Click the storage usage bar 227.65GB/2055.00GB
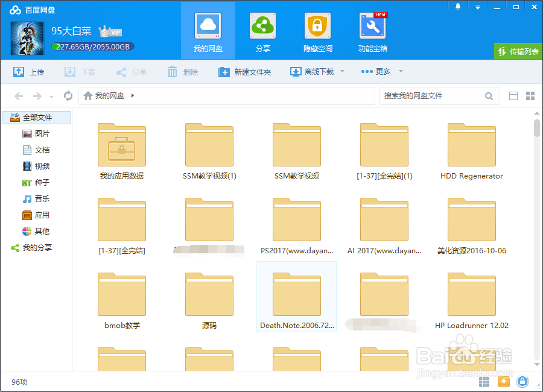Viewport: 543px width, 392px height. coord(92,47)
